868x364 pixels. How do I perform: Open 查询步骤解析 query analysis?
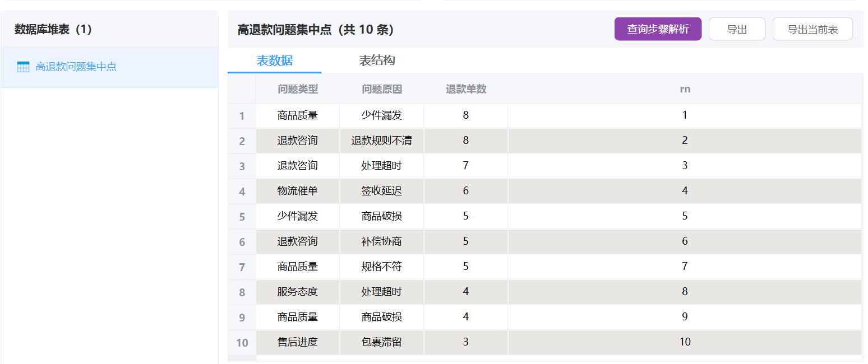[657, 29]
